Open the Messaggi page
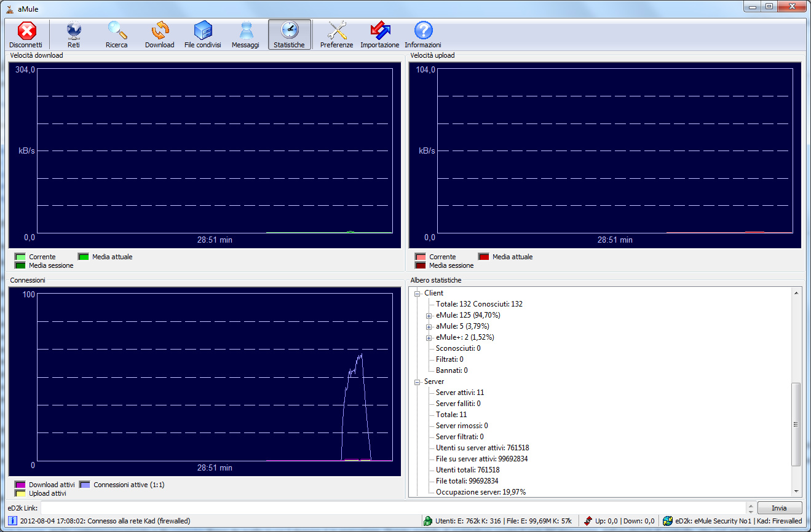Viewport: 811px width, 532px height. (x=245, y=34)
